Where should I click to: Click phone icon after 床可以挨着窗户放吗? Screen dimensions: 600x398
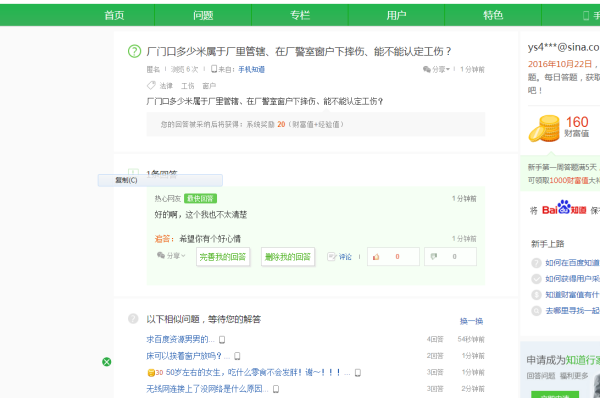pyautogui.click(x=237, y=356)
